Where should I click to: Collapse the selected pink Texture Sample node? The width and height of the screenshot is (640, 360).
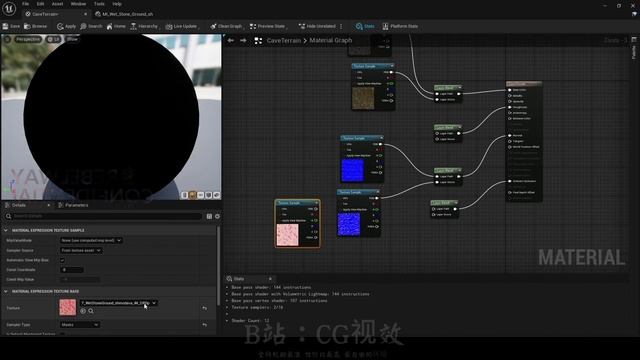pos(316,203)
